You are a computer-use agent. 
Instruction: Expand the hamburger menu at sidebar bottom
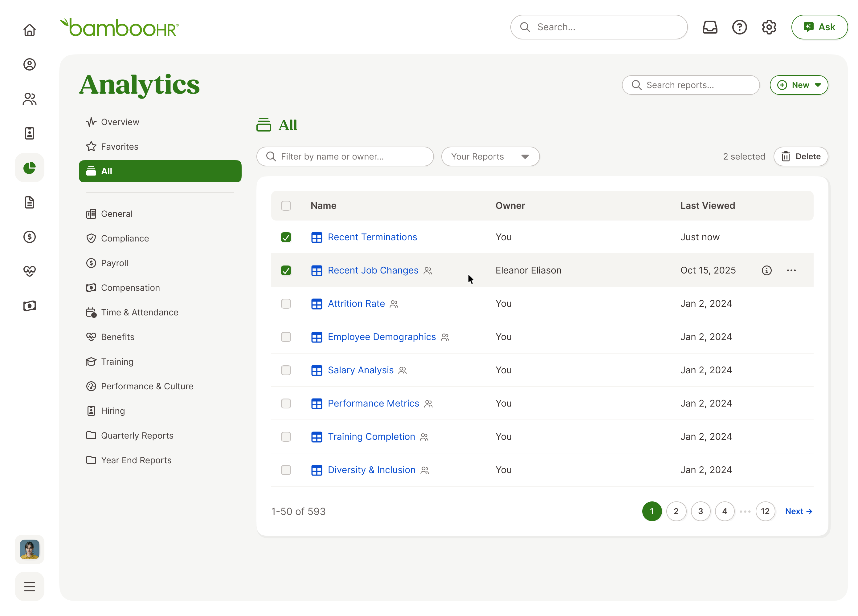point(30,586)
